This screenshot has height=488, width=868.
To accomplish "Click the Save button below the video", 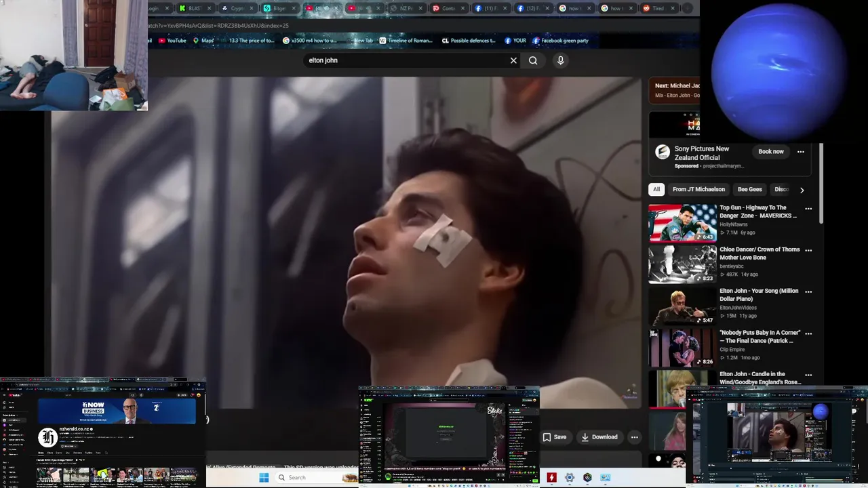I will click(554, 437).
